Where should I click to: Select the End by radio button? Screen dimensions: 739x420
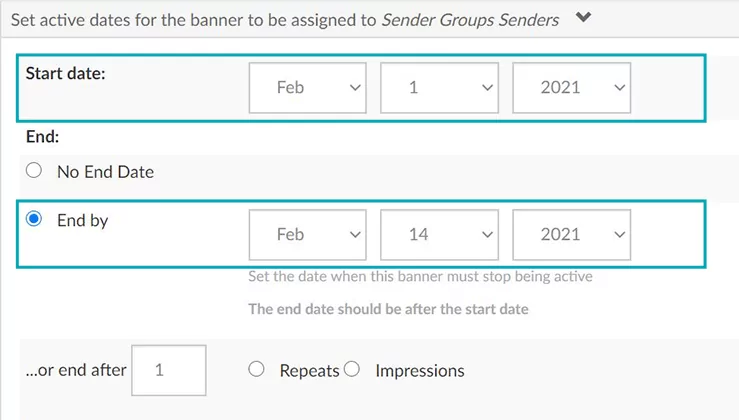pyautogui.click(x=34, y=220)
